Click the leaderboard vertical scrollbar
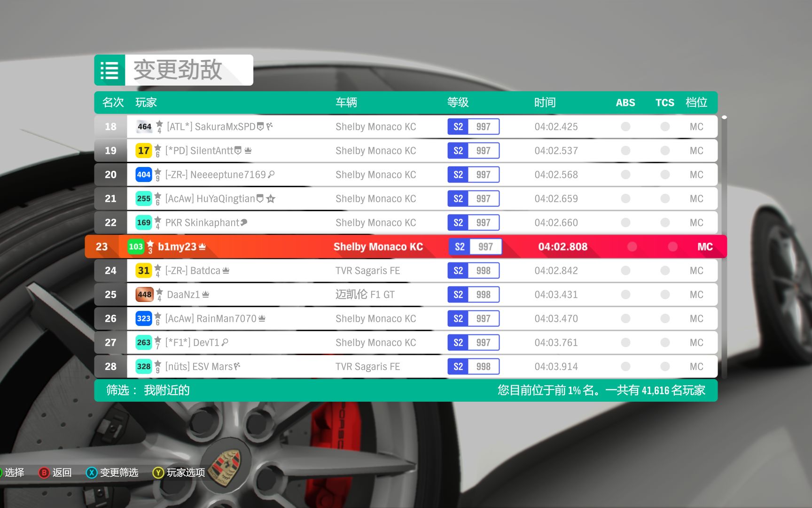The height and width of the screenshot is (508, 812). (724, 246)
